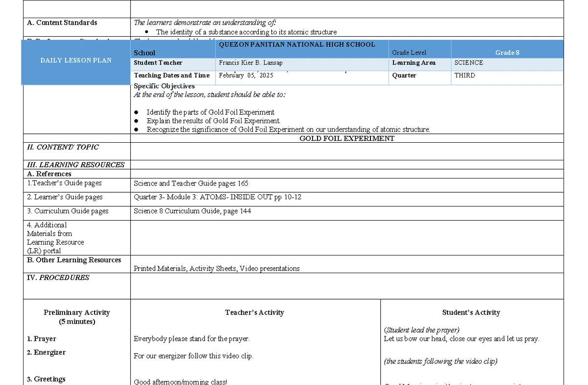Click the '2. Energizer' item
The height and width of the screenshot is (385, 588).
tap(46, 353)
